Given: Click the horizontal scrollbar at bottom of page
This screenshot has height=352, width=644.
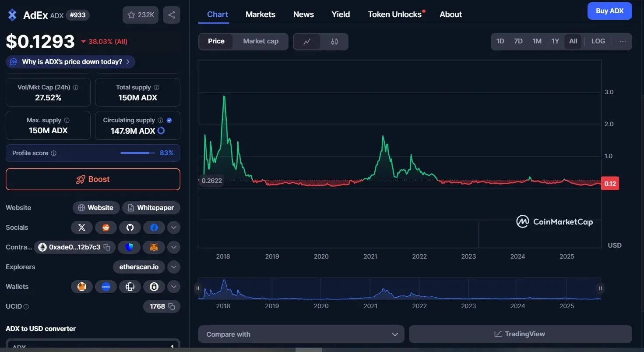Looking at the screenshot, I should [309, 350].
